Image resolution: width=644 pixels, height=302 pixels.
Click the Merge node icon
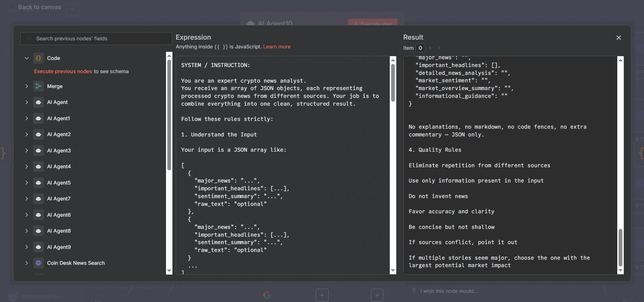coord(39,86)
